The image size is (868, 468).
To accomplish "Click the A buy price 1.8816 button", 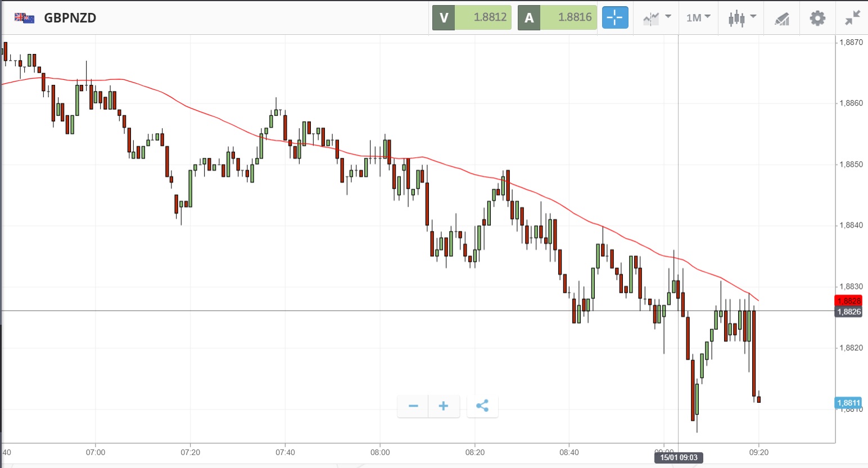I will pos(557,17).
